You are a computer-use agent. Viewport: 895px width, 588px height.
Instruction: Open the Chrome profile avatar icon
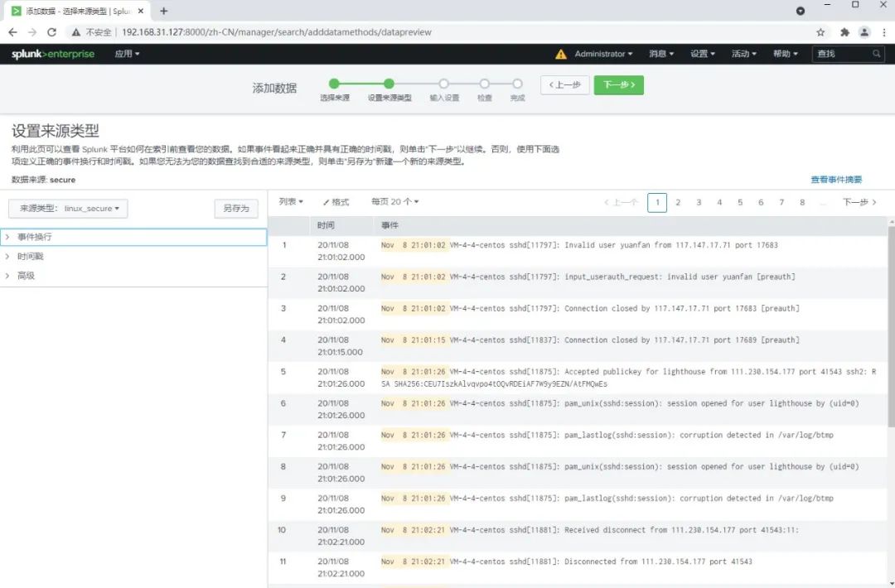(x=864, y=32)
